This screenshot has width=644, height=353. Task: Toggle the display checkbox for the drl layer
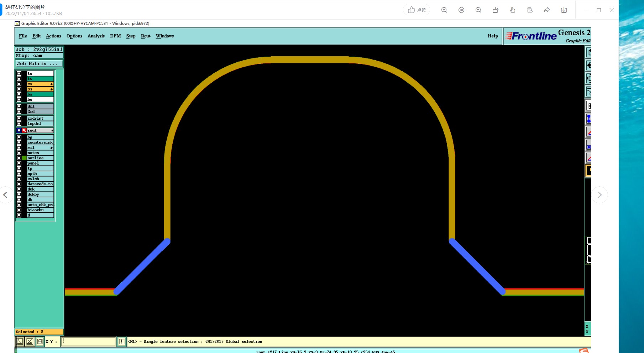pyautogui.click(x=19, y=106)
